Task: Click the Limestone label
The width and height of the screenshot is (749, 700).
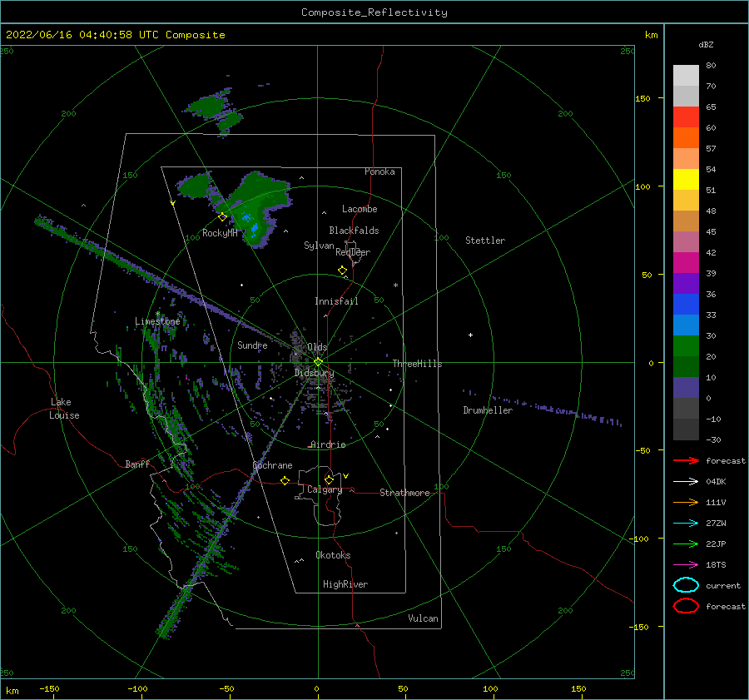Action: click(157, 321)
